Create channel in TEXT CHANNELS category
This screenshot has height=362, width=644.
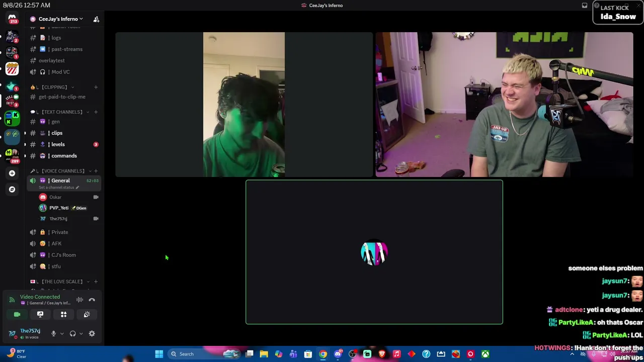click(x=96, y=112)
